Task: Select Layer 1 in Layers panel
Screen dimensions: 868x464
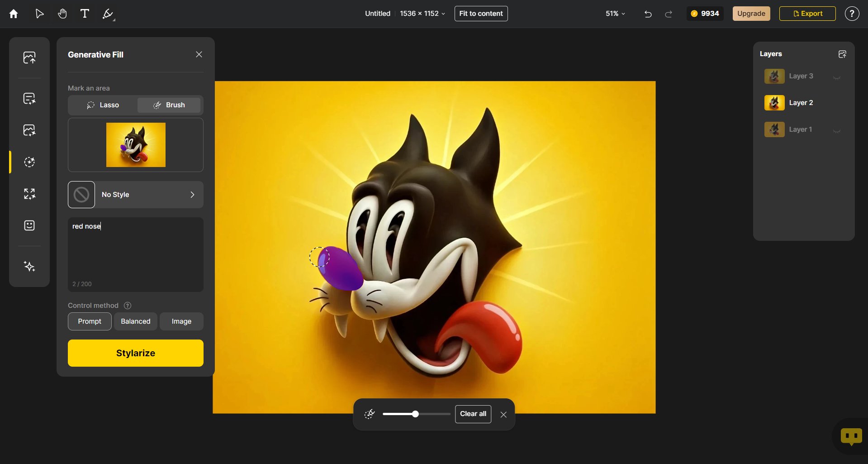Action: pyautogui.click(x=804, y=129)
